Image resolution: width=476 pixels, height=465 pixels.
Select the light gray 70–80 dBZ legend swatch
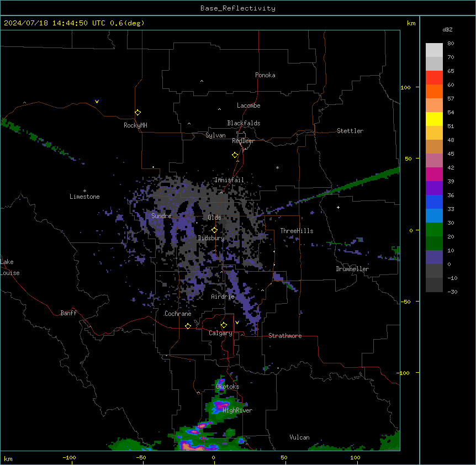coord(434,50)
